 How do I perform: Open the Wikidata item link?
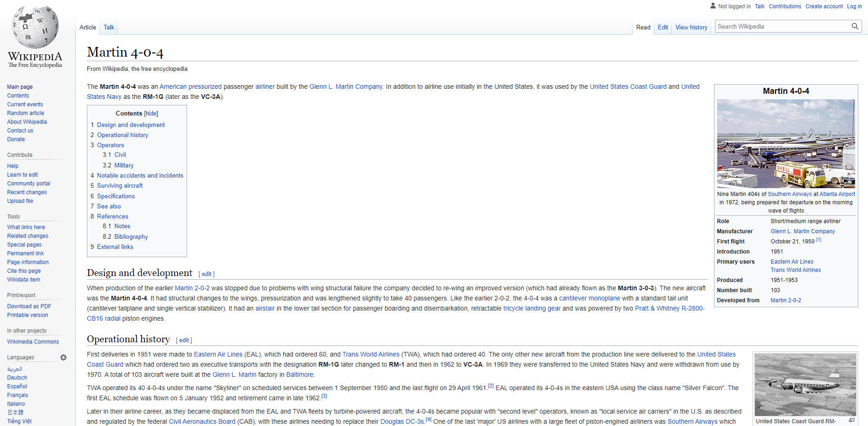(x=23, y=280)
